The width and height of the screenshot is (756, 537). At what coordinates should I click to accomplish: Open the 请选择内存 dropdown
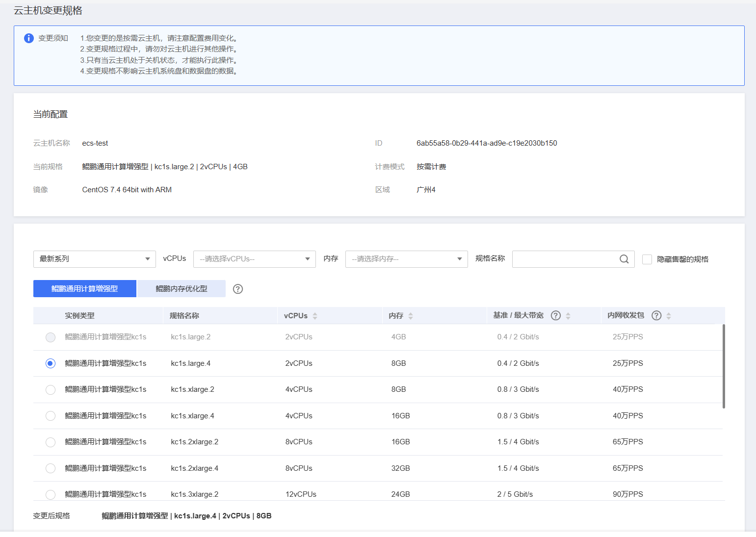406,259
